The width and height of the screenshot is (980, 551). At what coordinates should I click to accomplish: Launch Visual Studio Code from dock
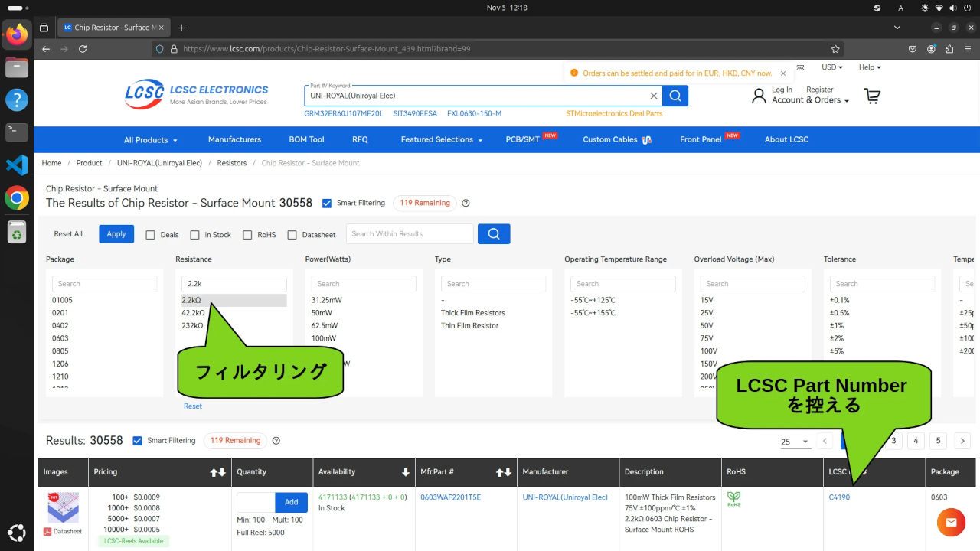tap(17, 165)
